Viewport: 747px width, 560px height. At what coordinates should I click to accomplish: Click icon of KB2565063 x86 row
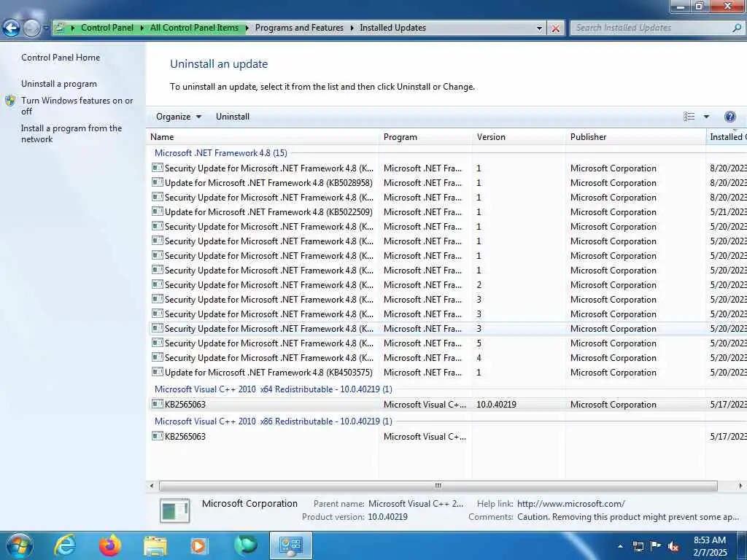[158, 436]
